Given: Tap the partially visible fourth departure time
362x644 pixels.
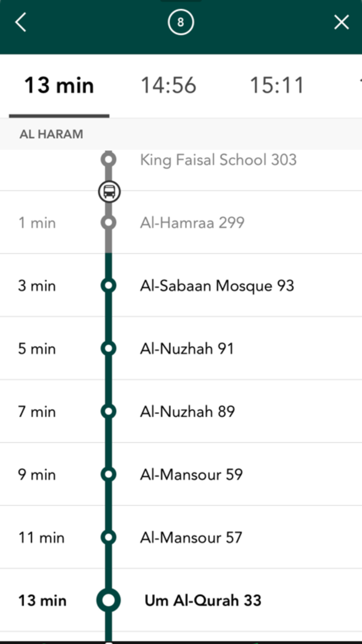Looking at the screenshot, I should click(x=358, y=84).
